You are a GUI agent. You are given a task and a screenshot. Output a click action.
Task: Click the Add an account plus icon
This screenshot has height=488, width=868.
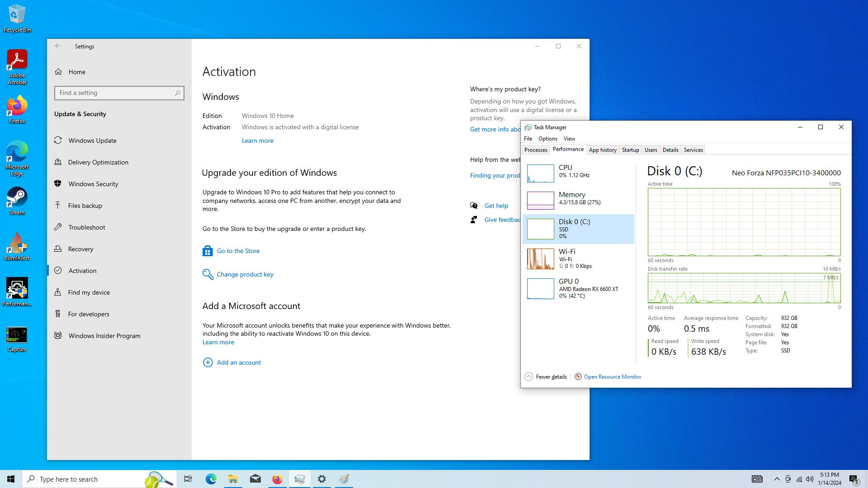[x=208, y=362]
